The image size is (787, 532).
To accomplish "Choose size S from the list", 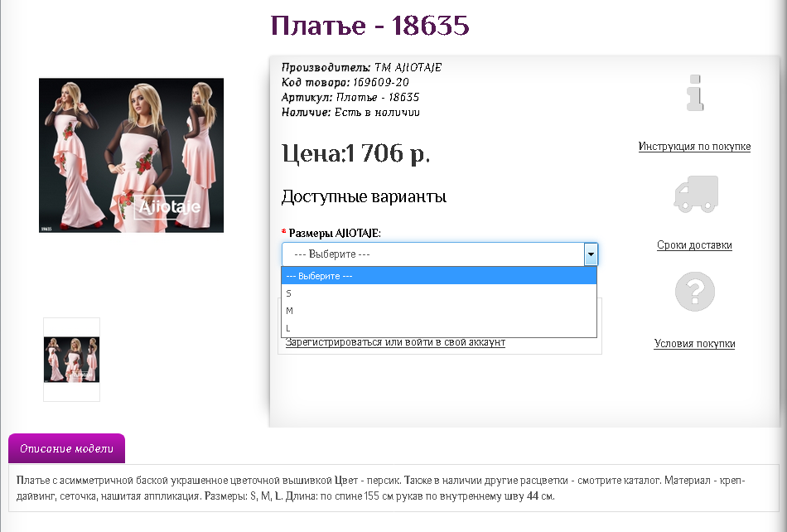I will point(439,293).
